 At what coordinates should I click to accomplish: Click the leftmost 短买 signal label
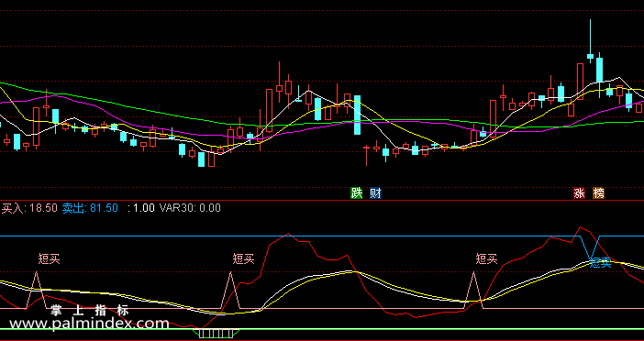49,258
